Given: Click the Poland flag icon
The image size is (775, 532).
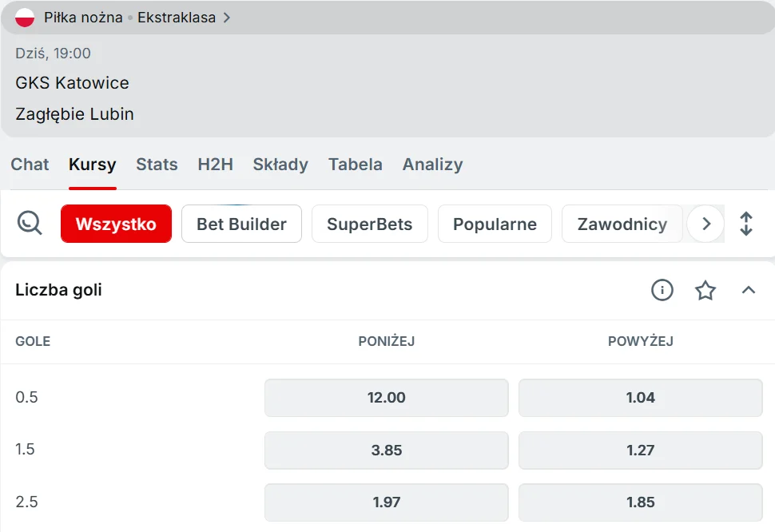Looking at the screenshot, I should (x=25, y=18).
